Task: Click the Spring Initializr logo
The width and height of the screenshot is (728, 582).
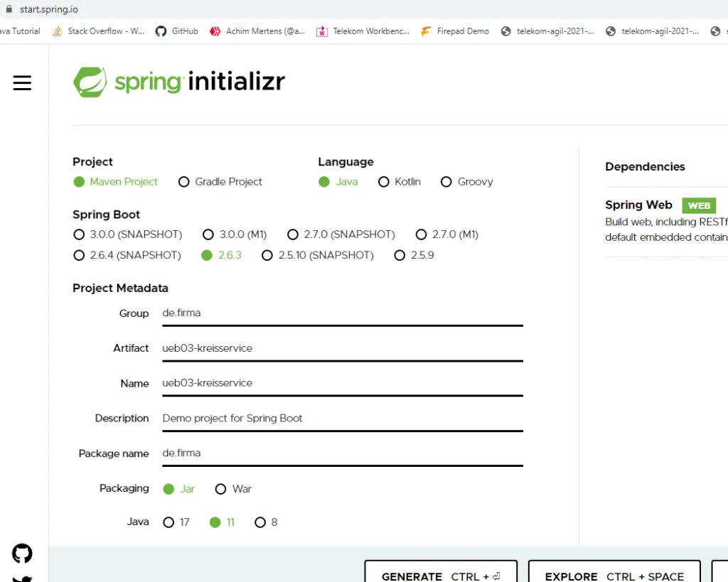Action: [x=178, y=82]
